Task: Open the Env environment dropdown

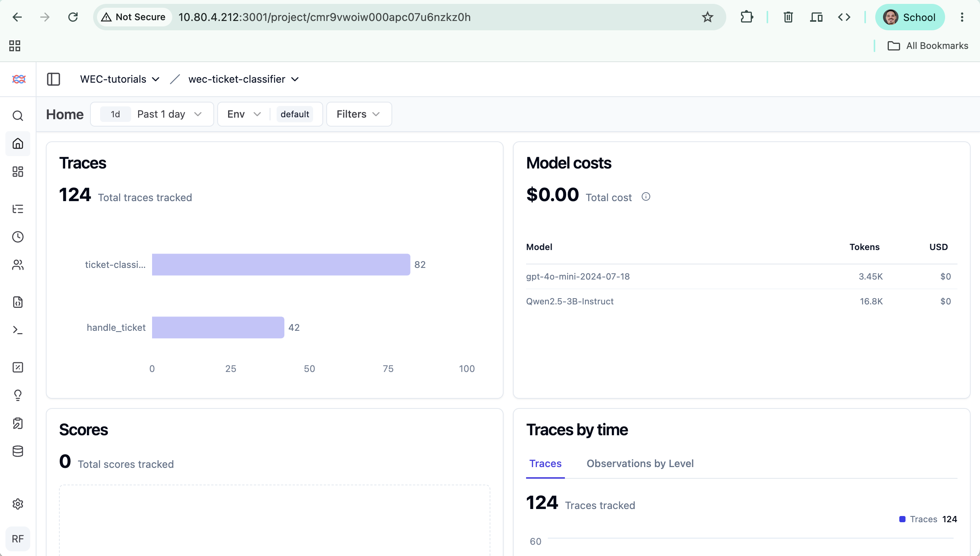Action: point(244,114)
